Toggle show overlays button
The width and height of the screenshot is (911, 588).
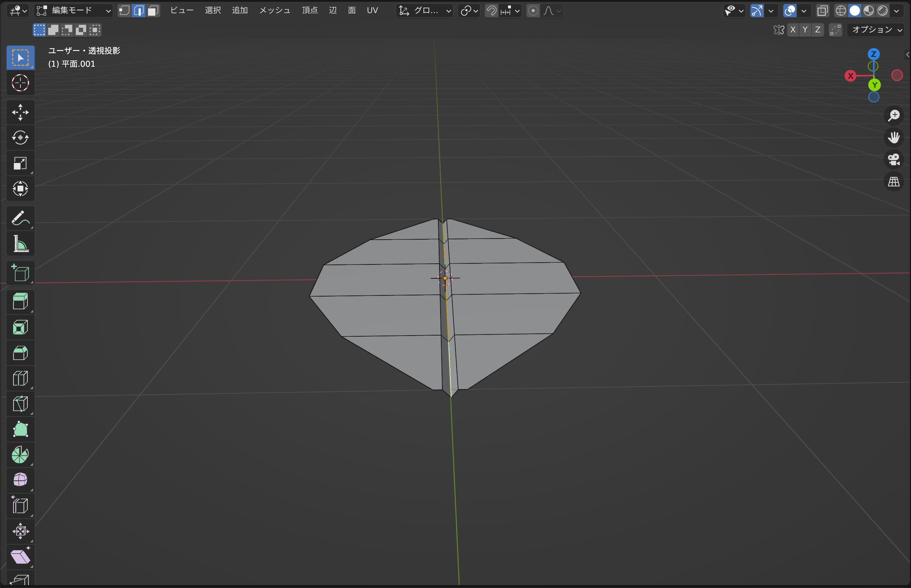[x=790, y=11]
